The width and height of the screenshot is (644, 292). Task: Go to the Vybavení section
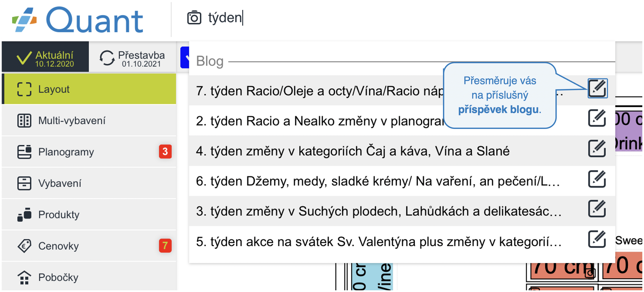tap(89, 183)
